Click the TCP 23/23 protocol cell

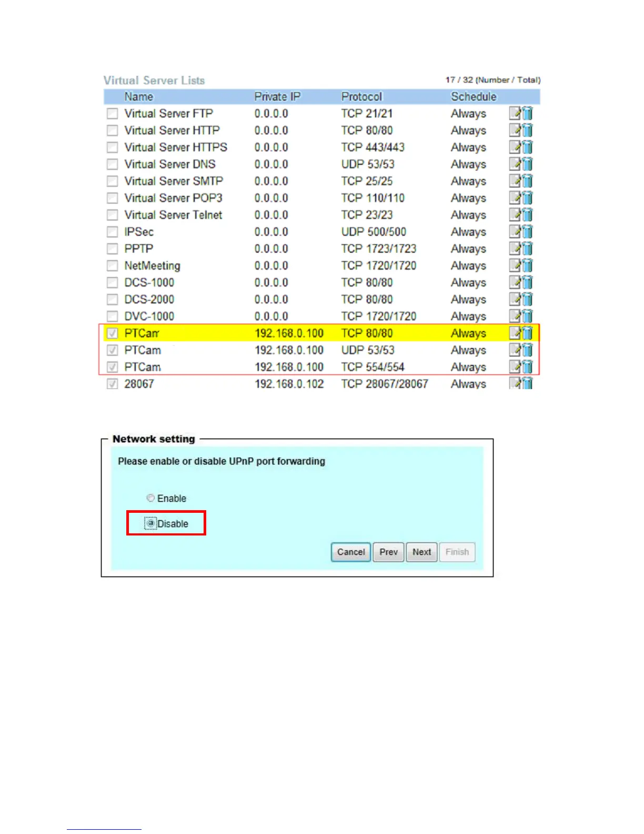click(367, 215)
